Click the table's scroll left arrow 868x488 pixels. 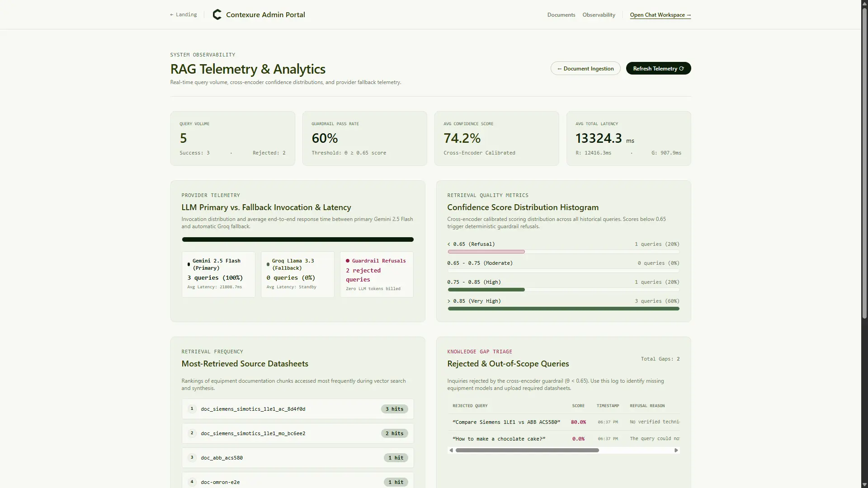[x=451, y=450]
